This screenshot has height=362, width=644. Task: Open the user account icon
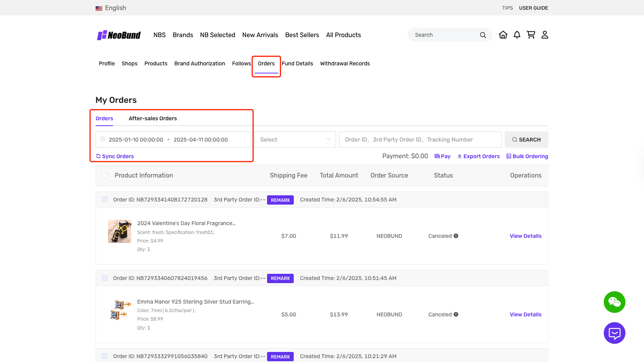[x=545, y=35]
